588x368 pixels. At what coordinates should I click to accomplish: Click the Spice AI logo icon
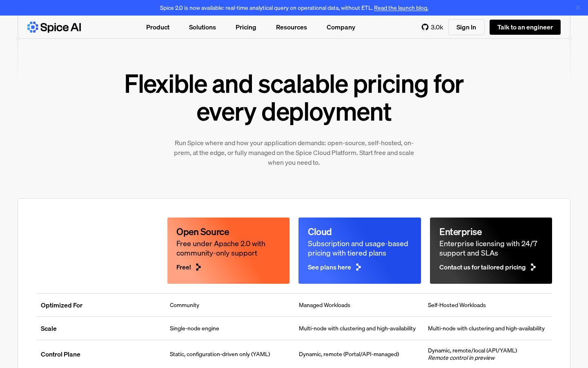(33, 27)
